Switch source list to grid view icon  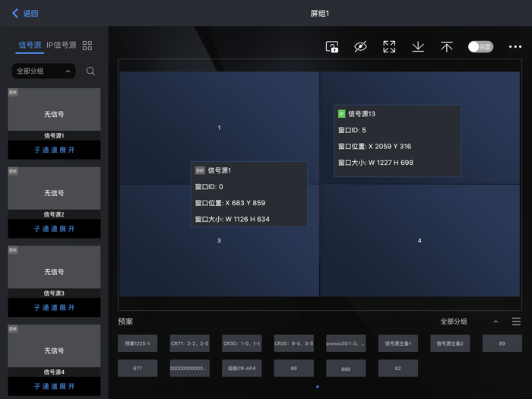tap(87, 46)
